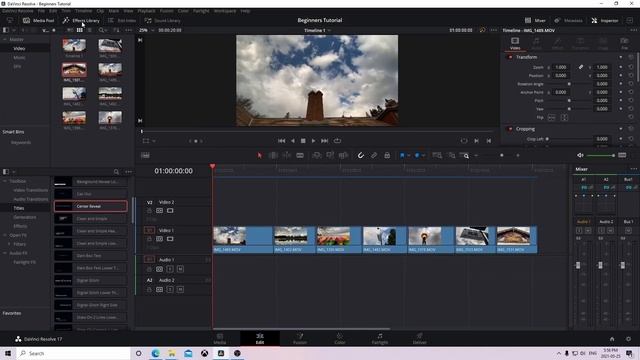Toggle the Transform section enable switch

tap(510, 57)
